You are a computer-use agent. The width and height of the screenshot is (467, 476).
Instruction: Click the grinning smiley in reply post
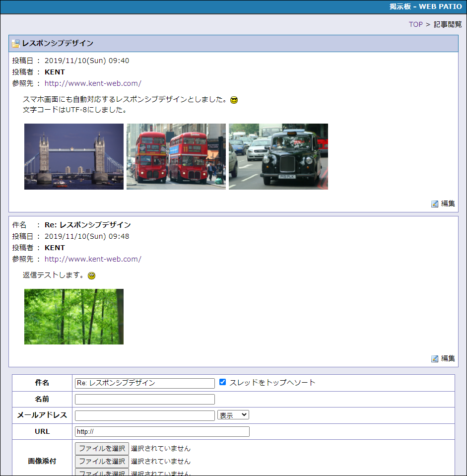tap(91, 276)
